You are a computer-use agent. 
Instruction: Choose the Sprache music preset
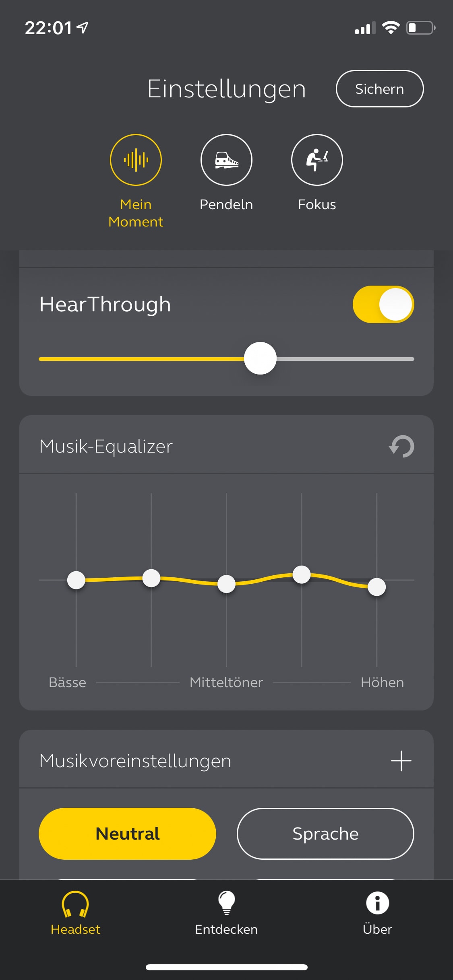(x=325, y=834)
